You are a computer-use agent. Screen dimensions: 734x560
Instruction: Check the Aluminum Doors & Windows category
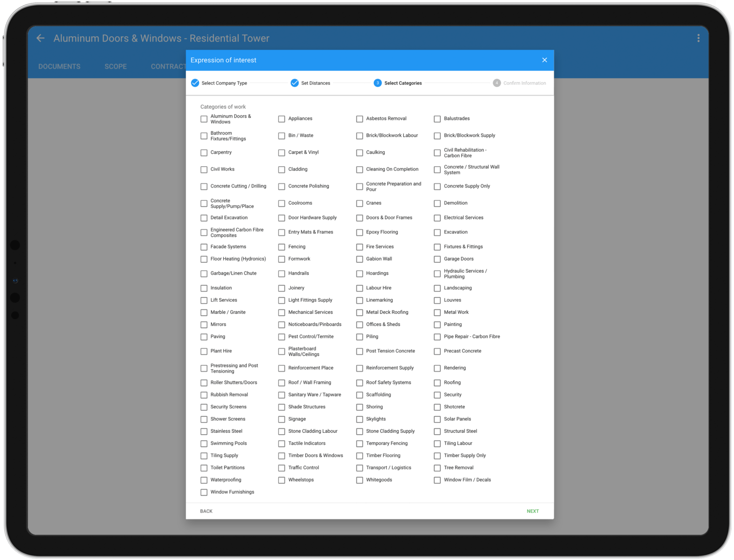[x=204, y=118]
